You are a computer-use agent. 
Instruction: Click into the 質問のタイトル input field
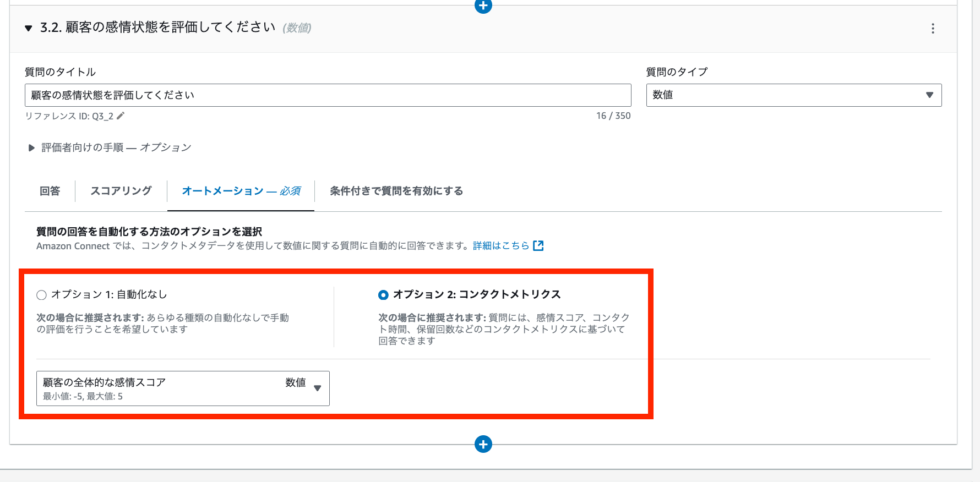[x=328, y=95]
